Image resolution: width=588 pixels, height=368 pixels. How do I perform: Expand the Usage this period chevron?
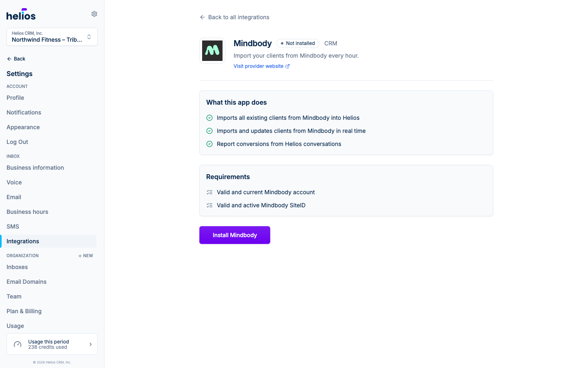pos(91,344)
